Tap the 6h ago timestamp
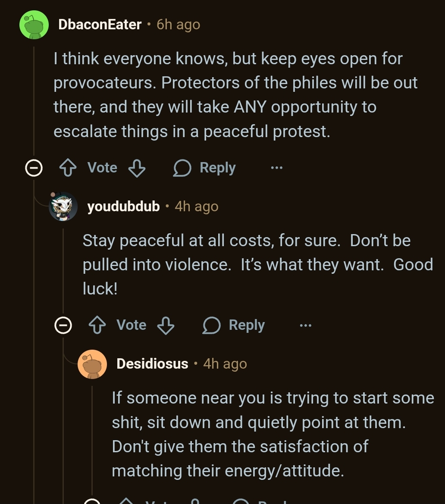The height and width of the screenshot is (504, 445). [178, 25]
